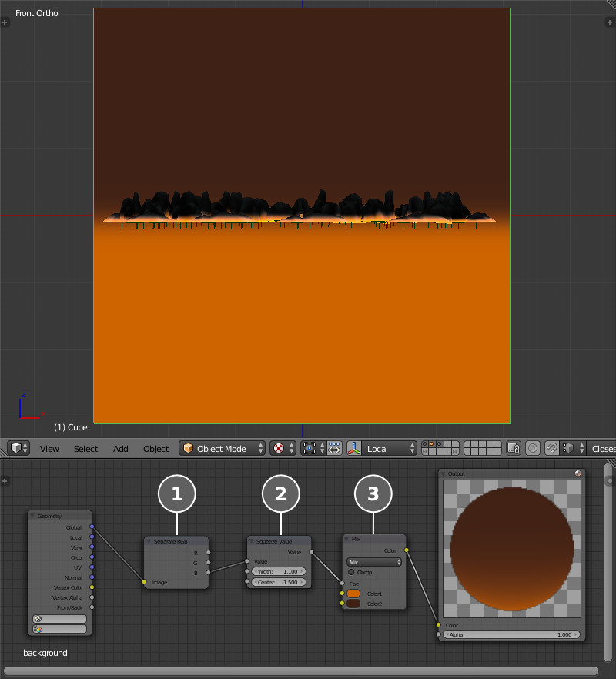Click the editor type cube icon in header

pos(15,448)
